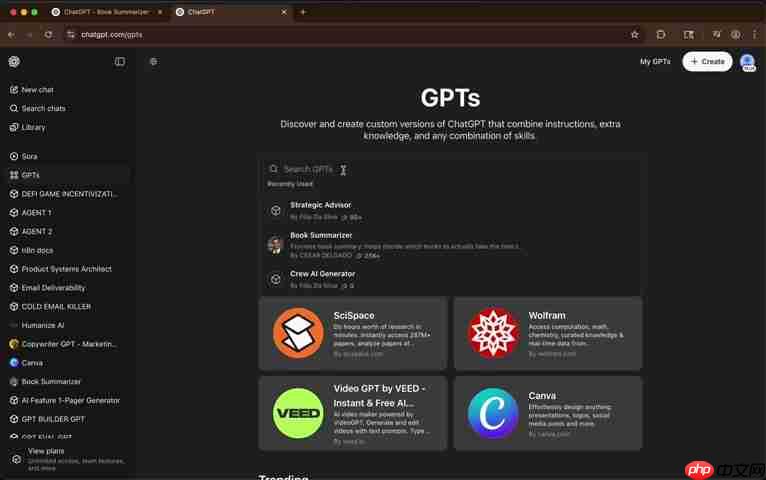The image size is (766, 480).
Task: Click the ChatGPT logo in the sidebar
Action: [14, 62]
